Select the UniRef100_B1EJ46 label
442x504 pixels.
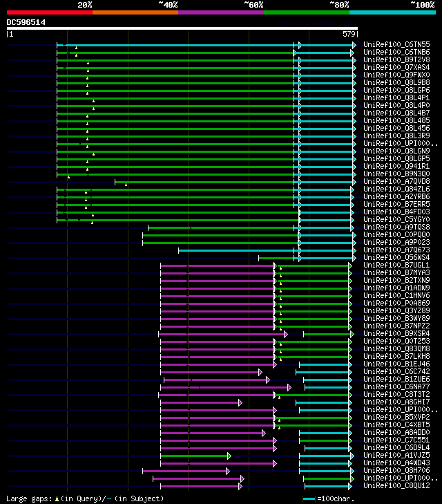396,364
